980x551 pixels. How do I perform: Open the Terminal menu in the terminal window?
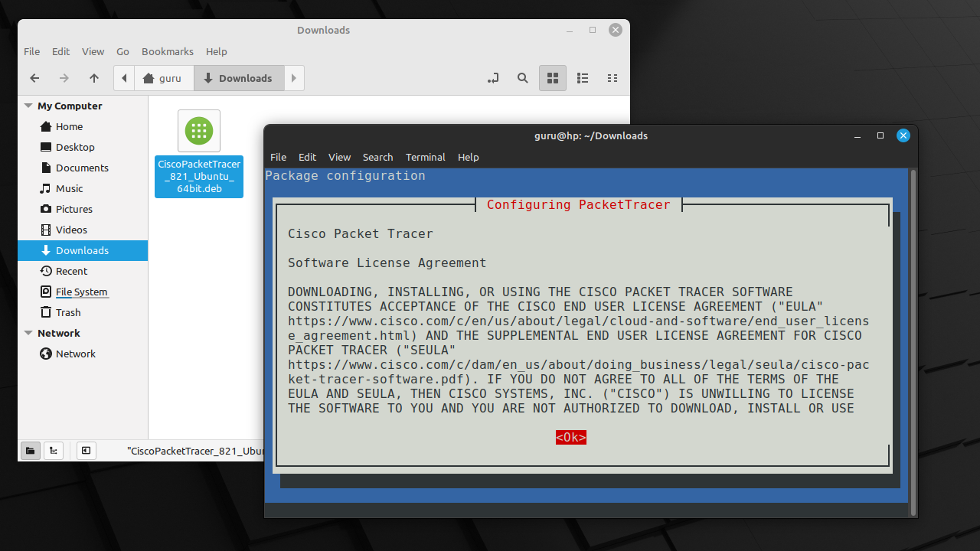click(x=425, y=157)
